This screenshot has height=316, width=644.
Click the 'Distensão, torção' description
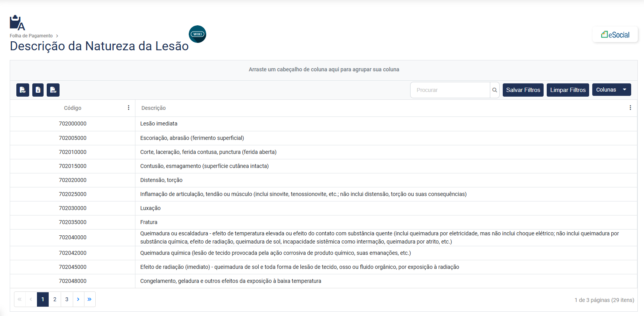(161, 180)
